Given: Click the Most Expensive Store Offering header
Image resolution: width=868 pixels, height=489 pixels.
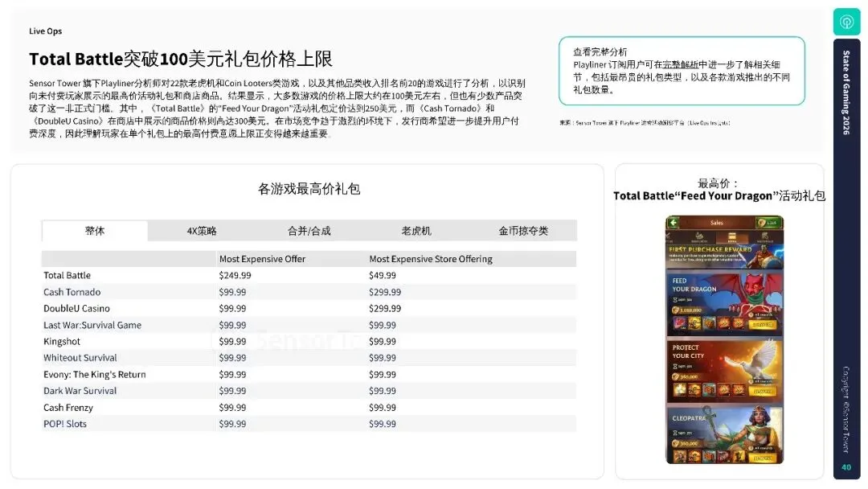Looking at the screenshot, I should [x=431, y=259].
